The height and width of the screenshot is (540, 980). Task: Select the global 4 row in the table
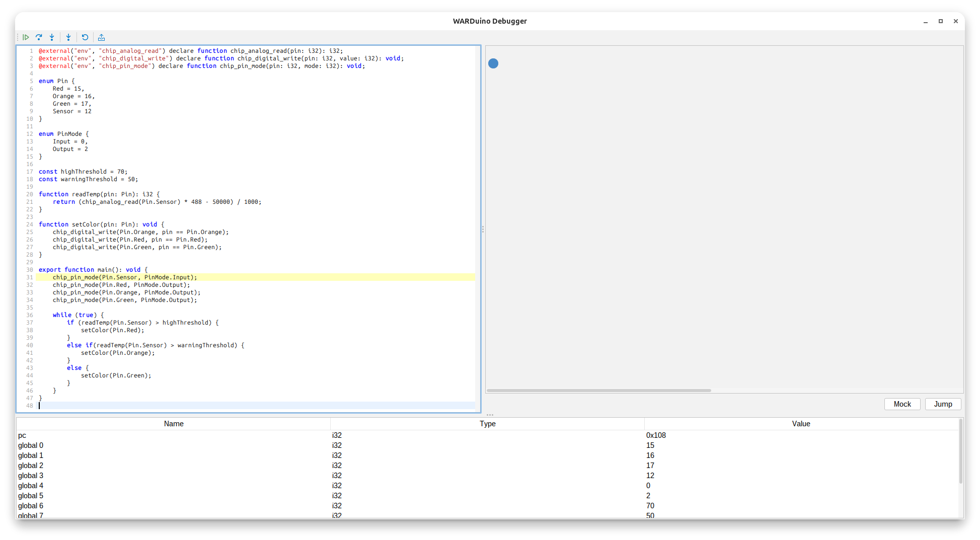point(174,486)
